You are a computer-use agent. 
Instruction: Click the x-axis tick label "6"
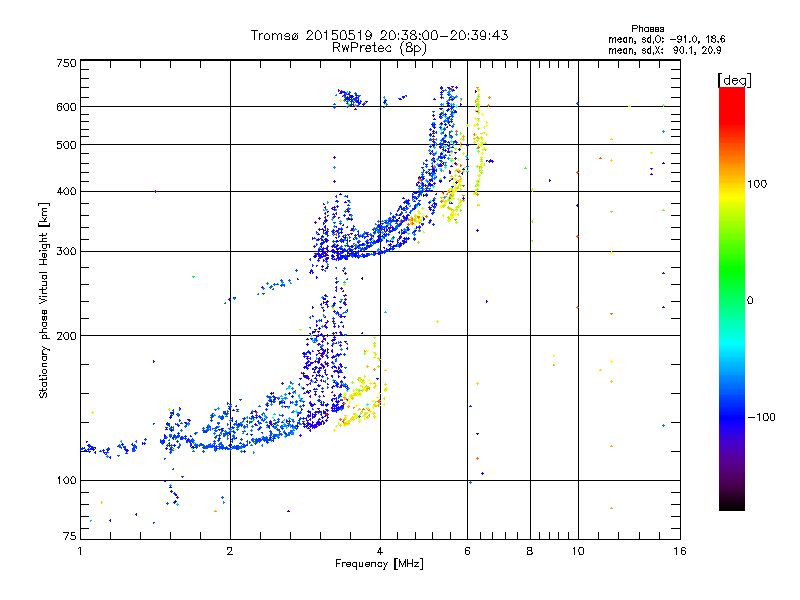click(x=467, y=551)
